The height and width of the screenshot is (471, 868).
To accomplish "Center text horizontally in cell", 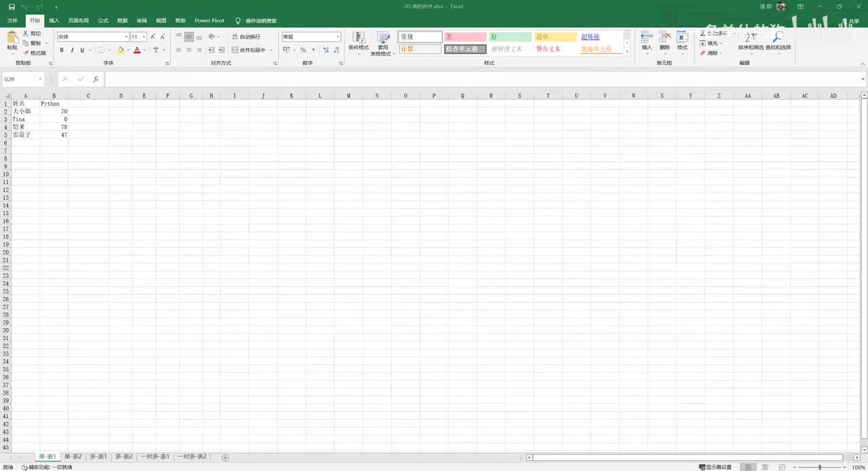I will pyautogui.click(x=189, y=50).
